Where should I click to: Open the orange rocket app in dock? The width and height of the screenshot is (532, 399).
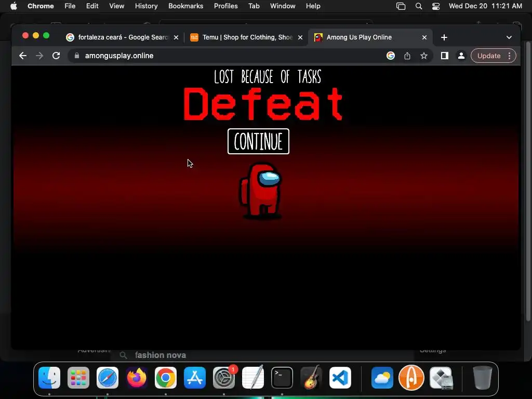pyautogui.click(x=411, y=378)
